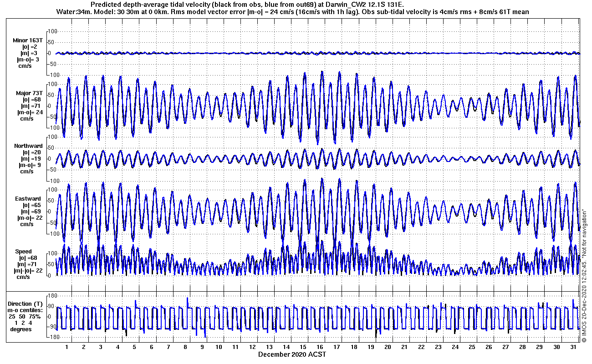The width and height of the screenshot is (592, 364).
Task: Click date tick '10' on the x-axis
Action: coord(219,347)
